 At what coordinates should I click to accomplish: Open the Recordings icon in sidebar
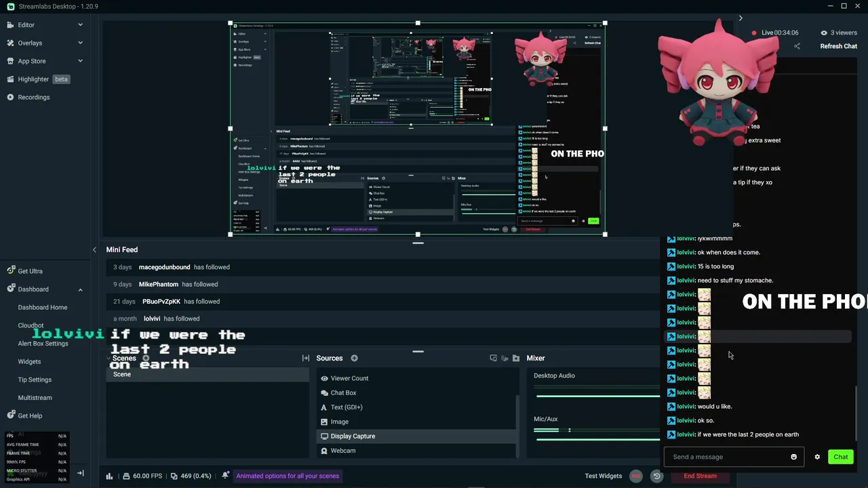(x=10, y=97)
